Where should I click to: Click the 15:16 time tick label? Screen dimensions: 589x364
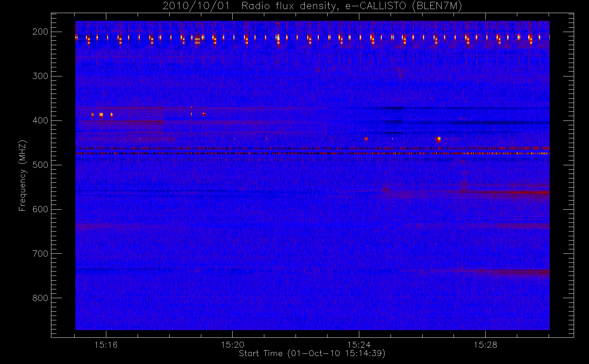click(x=106, y=345)
